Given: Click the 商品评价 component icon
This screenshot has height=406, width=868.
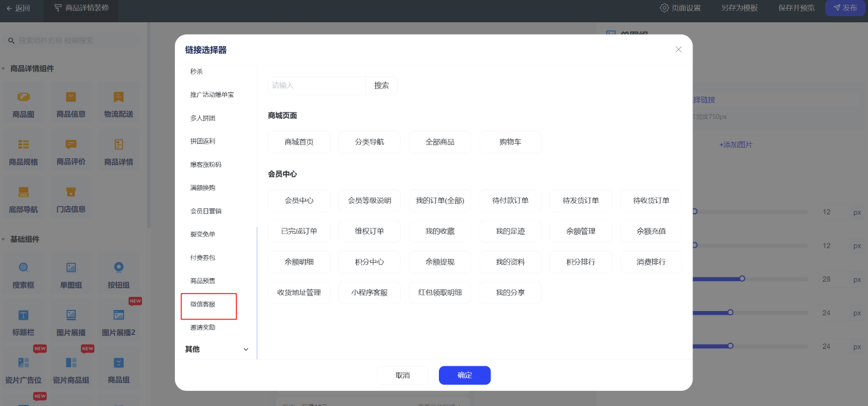Looking at the screenshot, I should coord(71,145).
